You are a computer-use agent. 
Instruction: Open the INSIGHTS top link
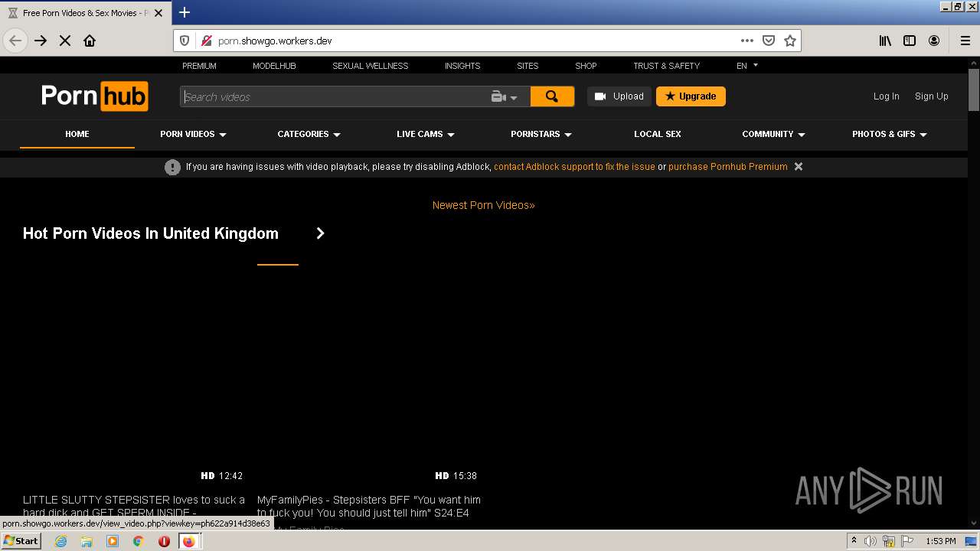point(462,66)
